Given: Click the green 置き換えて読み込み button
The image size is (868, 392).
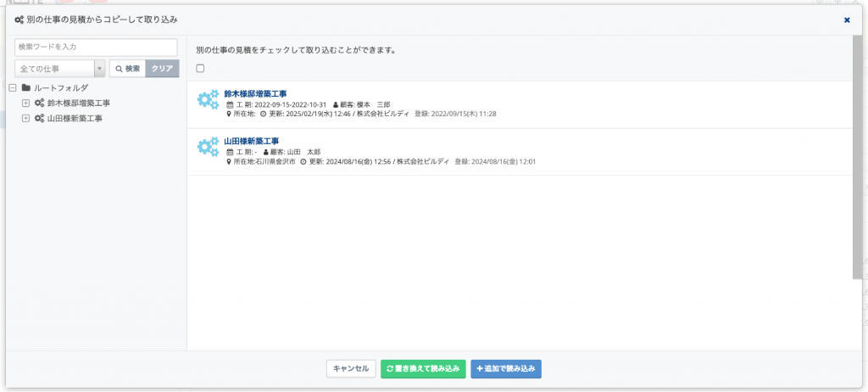Looking at the screenshot, I should click(x=424, y=369).
